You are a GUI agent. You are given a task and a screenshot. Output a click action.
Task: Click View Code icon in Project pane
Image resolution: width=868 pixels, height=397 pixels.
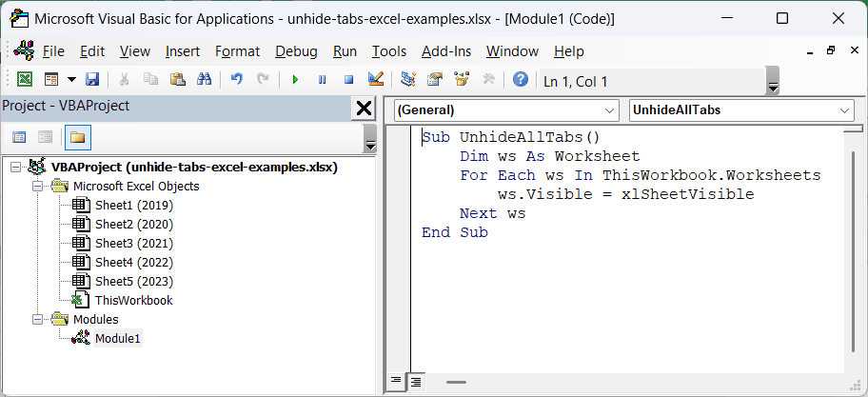19,137
